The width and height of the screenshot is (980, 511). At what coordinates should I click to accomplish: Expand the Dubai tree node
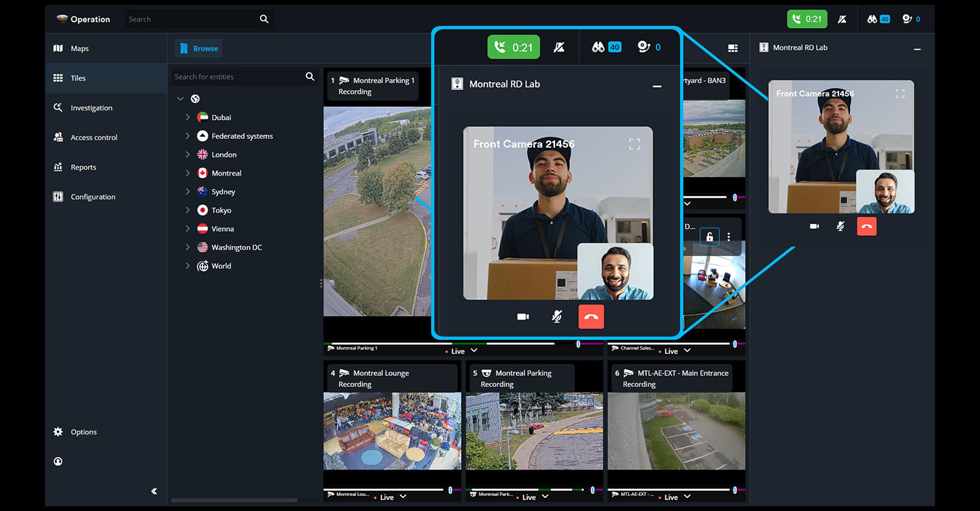coord(187,117)
